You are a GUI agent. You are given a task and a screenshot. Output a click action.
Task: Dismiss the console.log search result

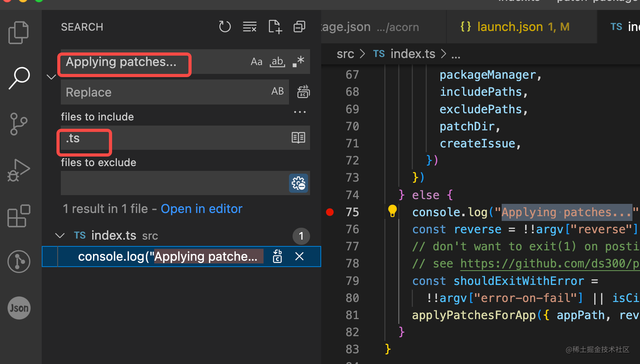(299, 257)
